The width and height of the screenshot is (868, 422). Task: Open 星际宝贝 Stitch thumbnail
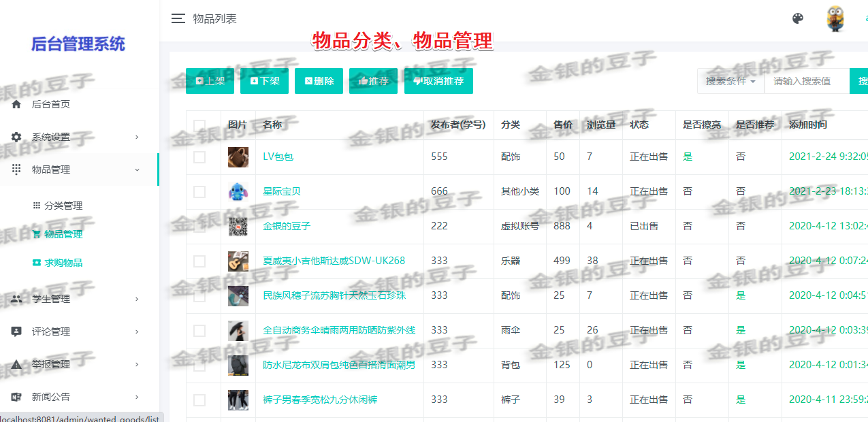coord(238,191)
